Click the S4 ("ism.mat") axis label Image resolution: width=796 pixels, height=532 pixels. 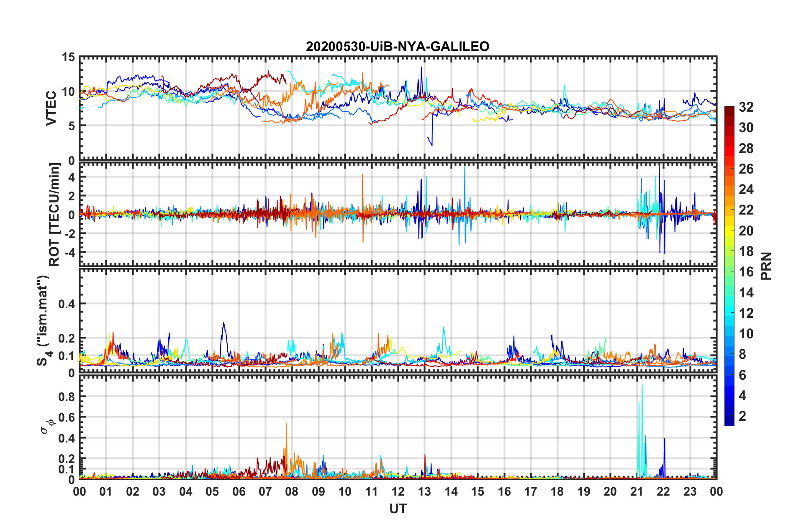[44, 320]
